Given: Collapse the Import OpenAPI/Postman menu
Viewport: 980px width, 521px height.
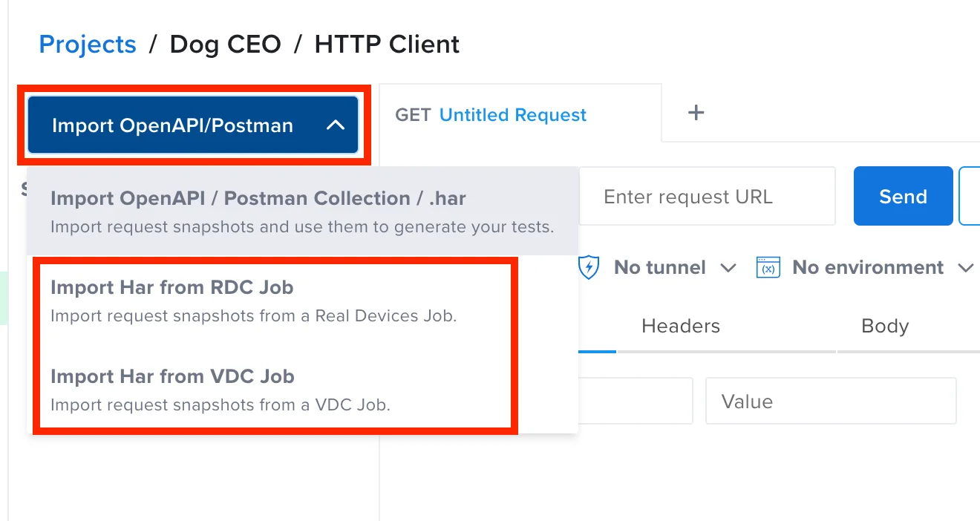Looking at the screenshot, I should [337, 125].
